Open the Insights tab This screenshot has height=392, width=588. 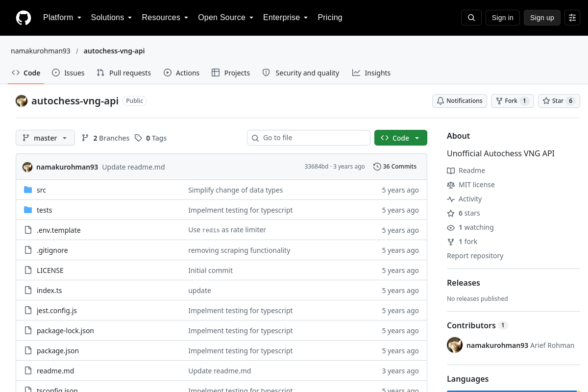pos(371,73)
